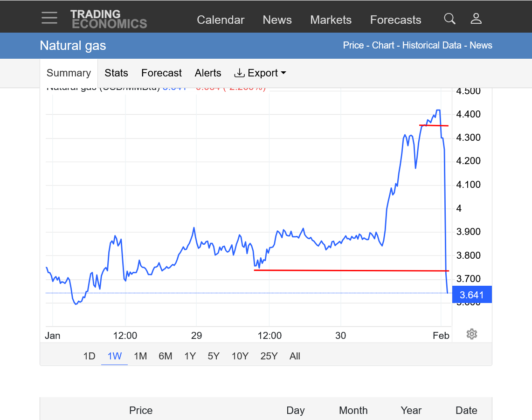Screen dimensions: 532x420
Task: Choose the 5Y time range
Action: pos(214,356)
